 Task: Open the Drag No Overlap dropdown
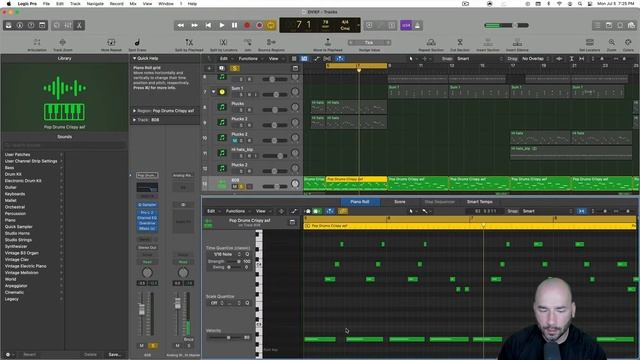(x=536, y=59)
